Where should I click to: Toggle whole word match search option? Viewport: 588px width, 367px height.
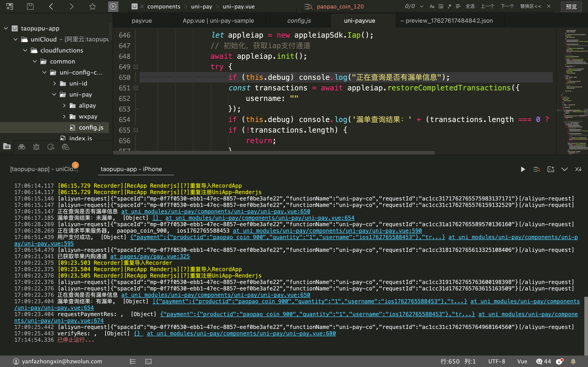[x=441, y=6]
